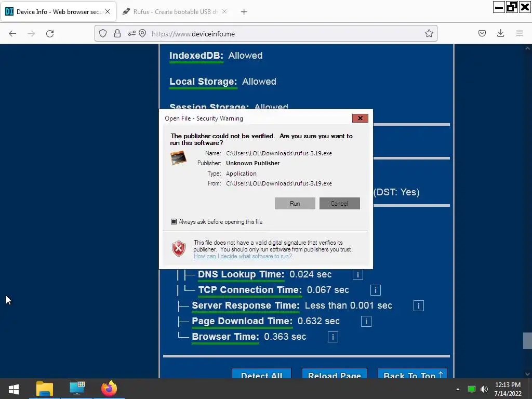Viewport: 532px width, 399px height.
Task: Show info for Server Response Time
Action: pyautogui.click(x=418, y=305)
